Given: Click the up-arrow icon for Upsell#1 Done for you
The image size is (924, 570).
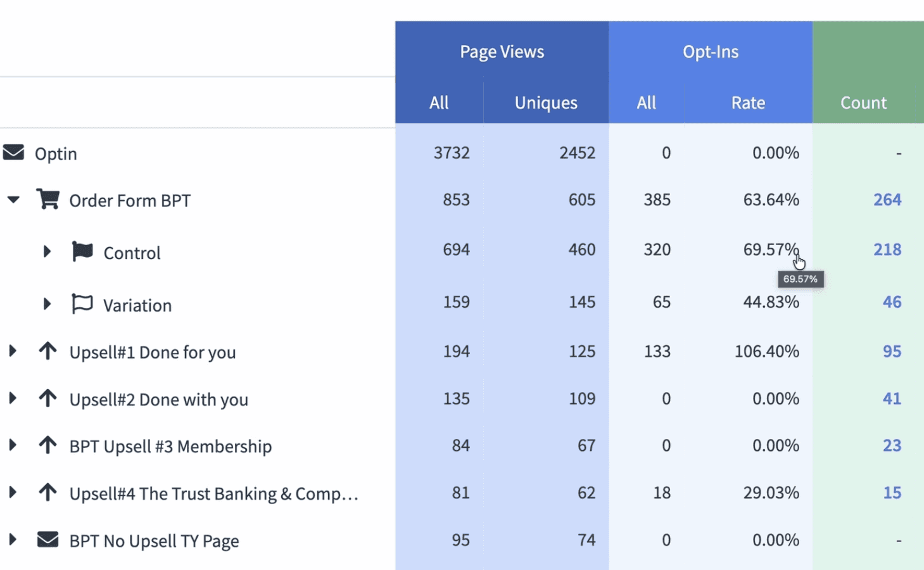Looking at the screenshot, I should (47, 351).
